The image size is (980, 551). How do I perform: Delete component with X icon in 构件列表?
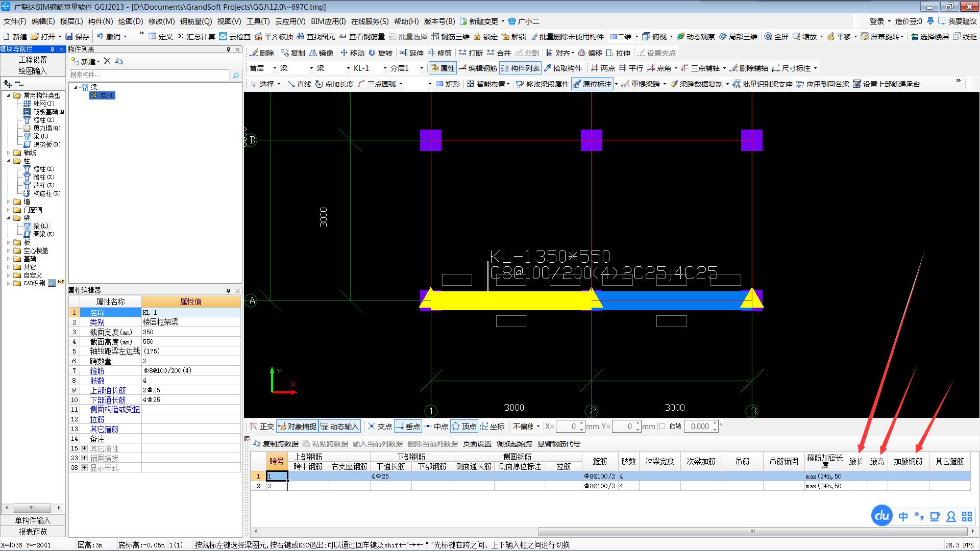(107, 61)
